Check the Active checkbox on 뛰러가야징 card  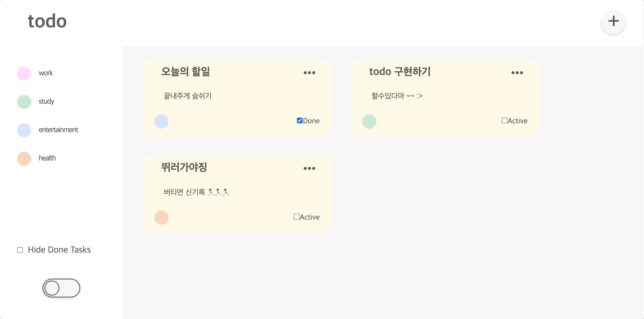(x=297, y=217)
